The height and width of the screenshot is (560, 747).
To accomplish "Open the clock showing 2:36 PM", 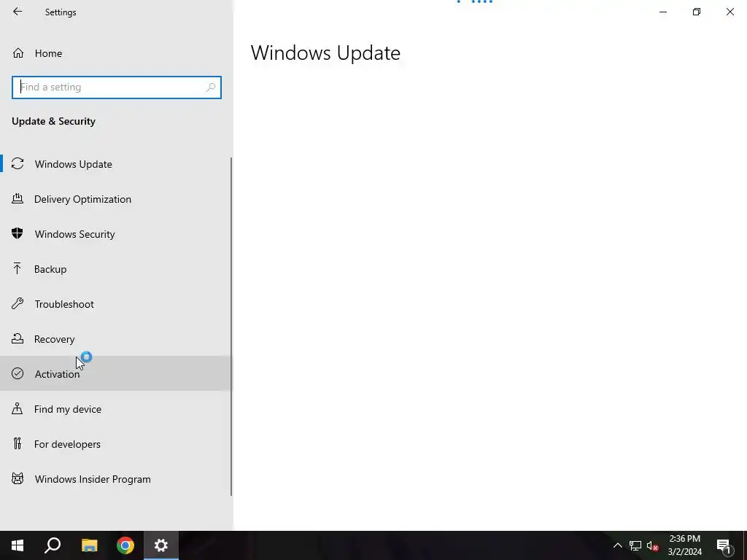I will point(684,545).
